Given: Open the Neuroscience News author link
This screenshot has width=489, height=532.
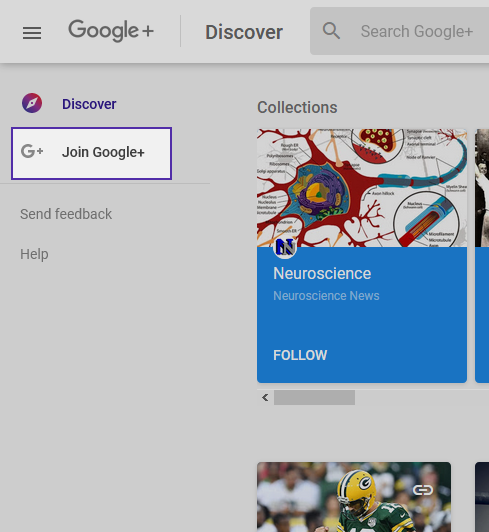Looking at the screenshot, I should point(326,296).
